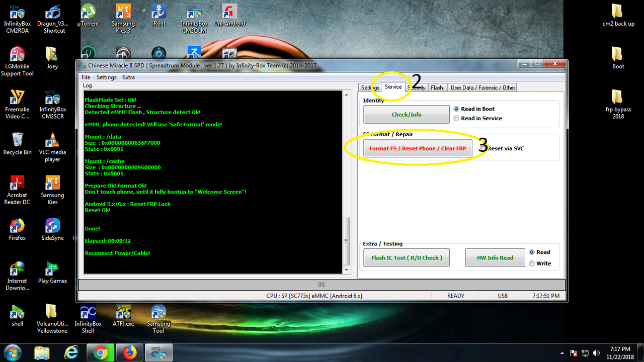644x362 pixels.
Task: Open Samsung Tool desktop icon
Action: click(158, 319)
